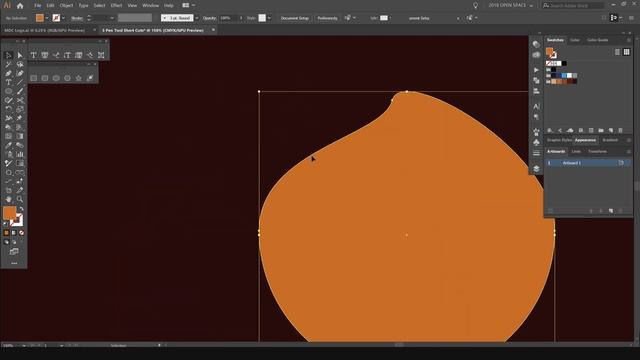640x360 pixels.
Task: Select the Lasso tool
Action: 20,64
